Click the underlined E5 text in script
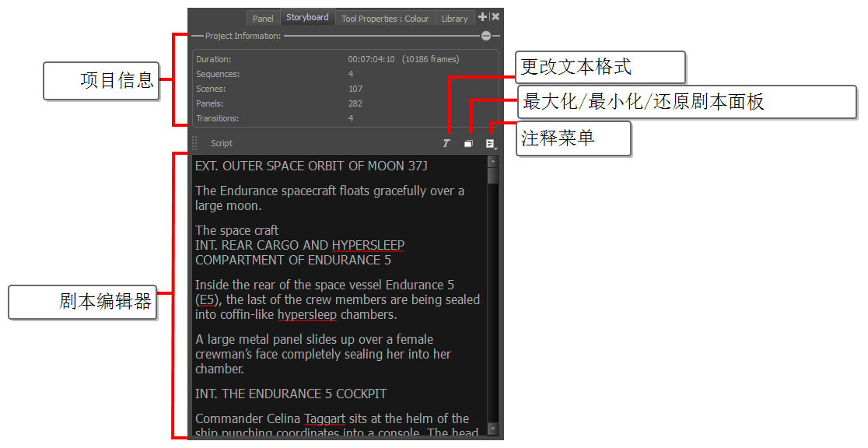Screen dimensions: 868x448 [x=207, y=300]
